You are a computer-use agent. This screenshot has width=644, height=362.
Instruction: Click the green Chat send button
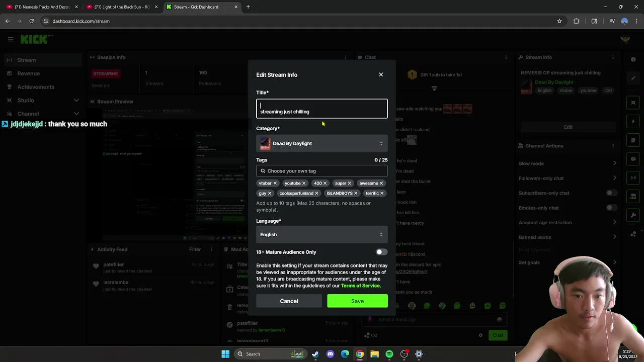(x=498, y=335)
